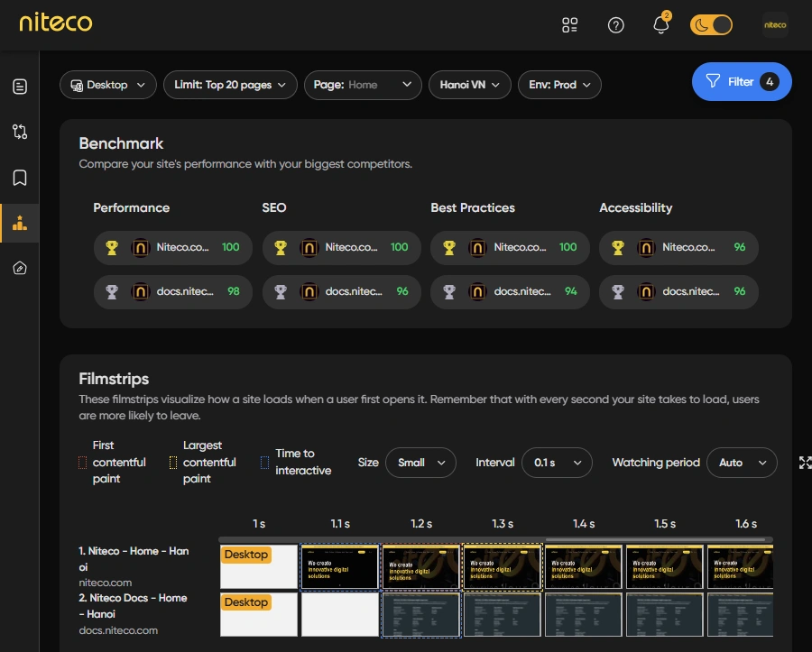
Task: Click the fullscreen expand filmstrip icon
Action: 806,463
